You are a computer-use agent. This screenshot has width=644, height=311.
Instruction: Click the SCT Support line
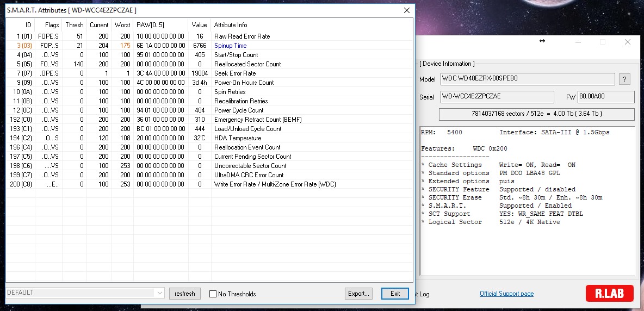point(502,214)
